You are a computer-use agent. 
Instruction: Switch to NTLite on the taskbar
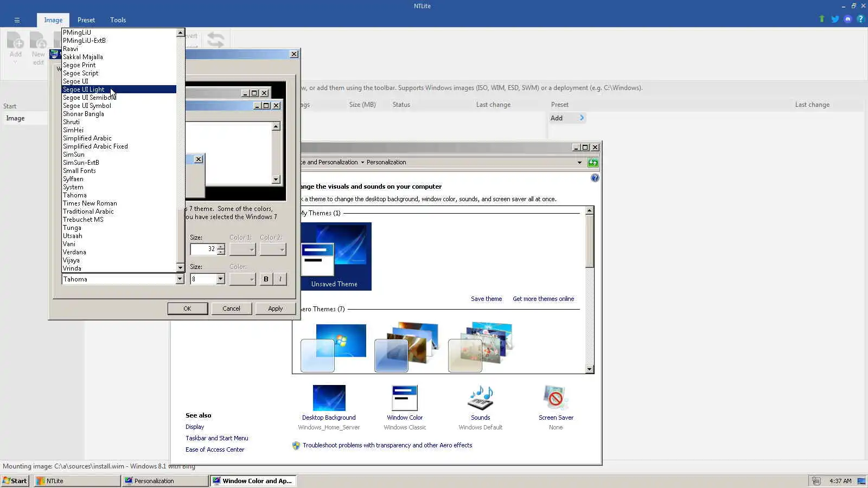point(77,481)
